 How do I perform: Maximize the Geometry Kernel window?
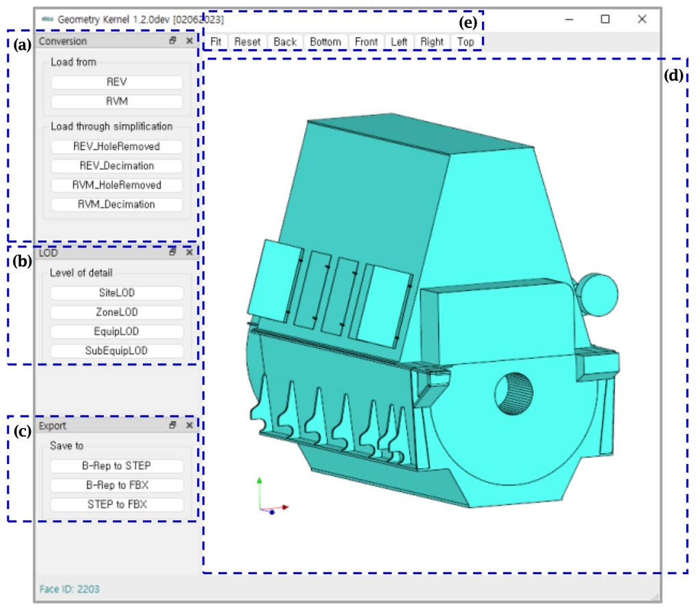pyautogui.click(x=606, y=19)
